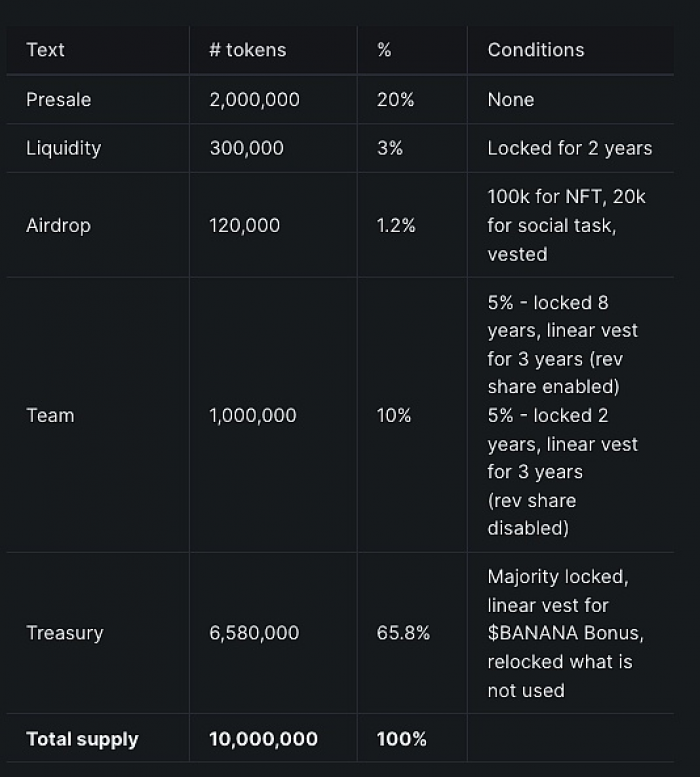Click the team vesting conditions text

click(x=562, y=415)
